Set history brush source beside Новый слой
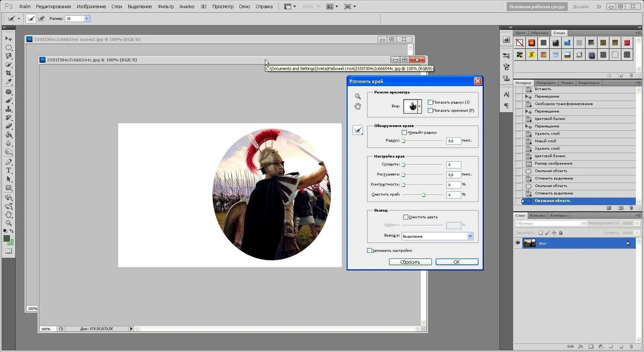 click(518, 141)
